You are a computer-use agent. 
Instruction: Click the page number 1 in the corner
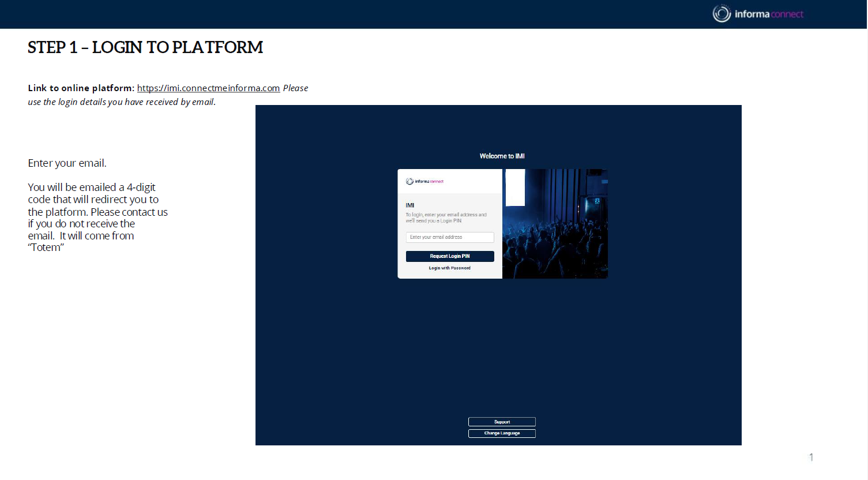tap(811, 457)
